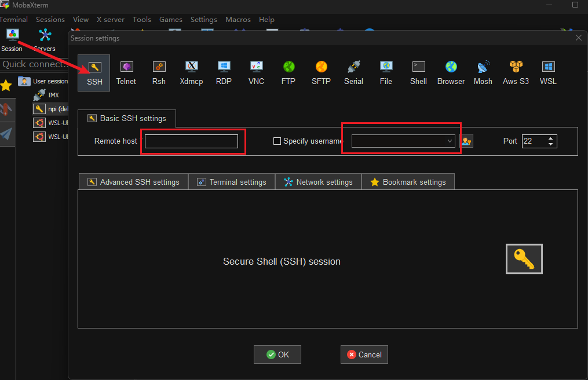Viewport: 588px width, 380px height.
Task: Click the Servers toolbar button
Action: (45, 41)
